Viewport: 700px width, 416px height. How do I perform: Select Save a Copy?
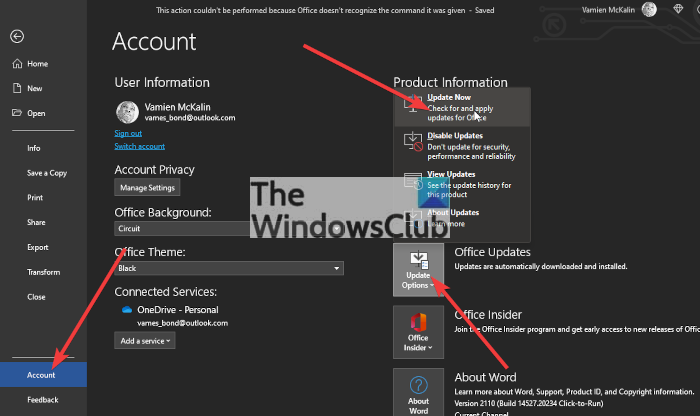[x=47, y=173]
